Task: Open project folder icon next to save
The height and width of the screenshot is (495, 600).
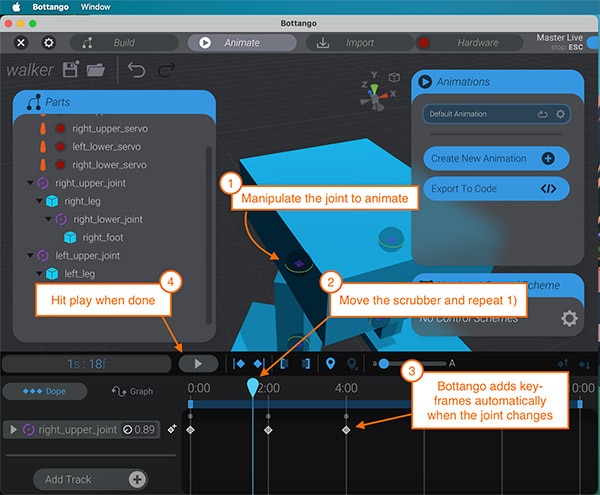Action: click(96, 69)
